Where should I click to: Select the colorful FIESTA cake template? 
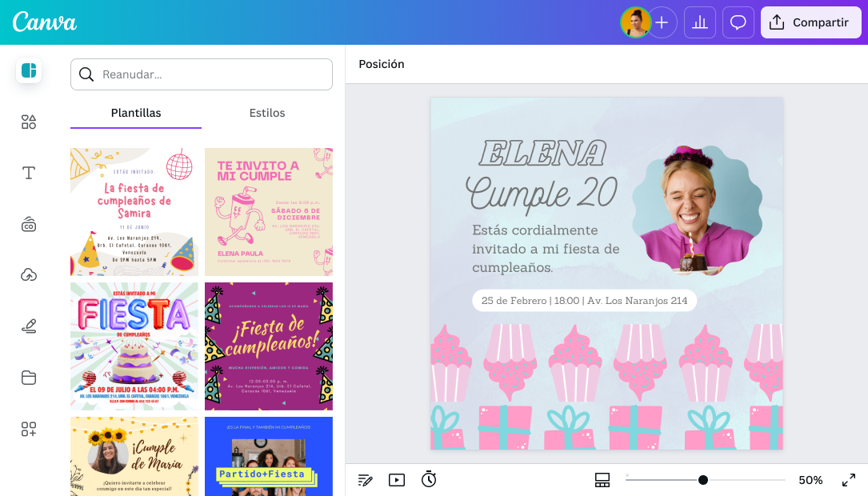pos(134,346)
